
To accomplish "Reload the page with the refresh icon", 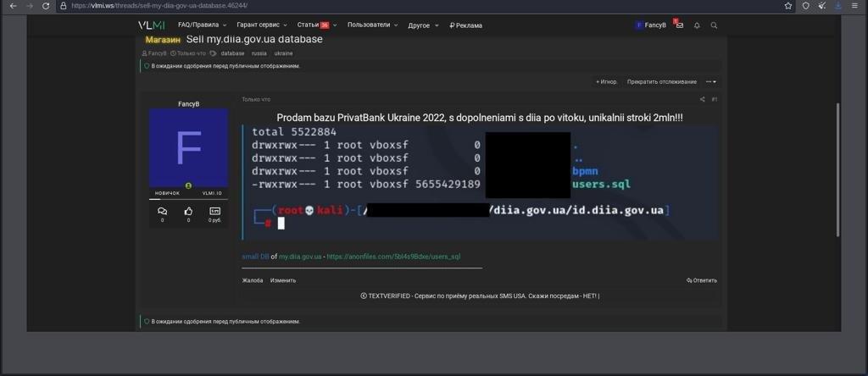I will click(x=46, y=6).
